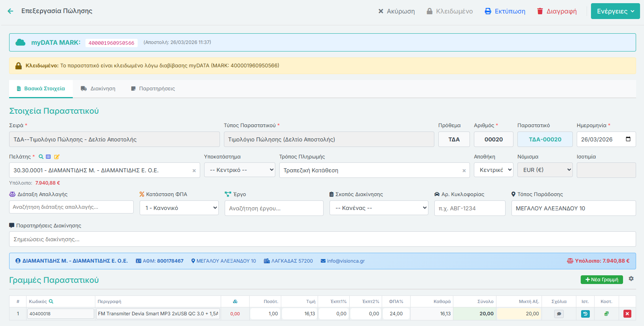Click the customer search magnifier icon
The image size is (644, 326).
coord(41,157)
